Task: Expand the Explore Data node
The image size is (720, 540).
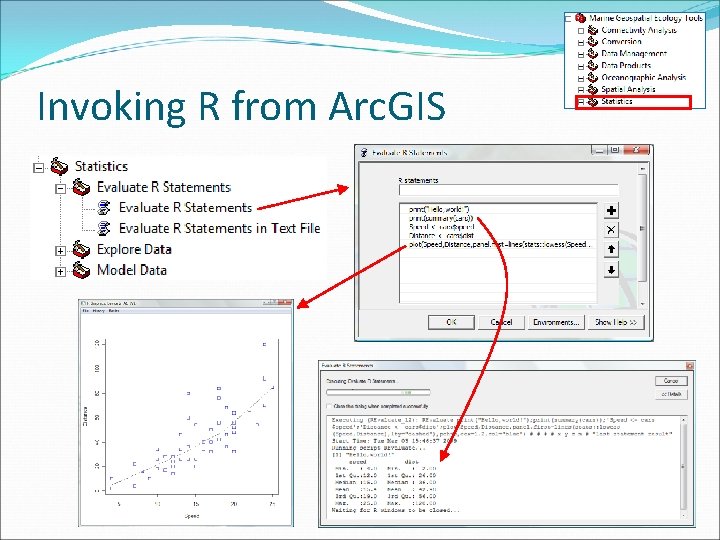Action: point(60,251)
